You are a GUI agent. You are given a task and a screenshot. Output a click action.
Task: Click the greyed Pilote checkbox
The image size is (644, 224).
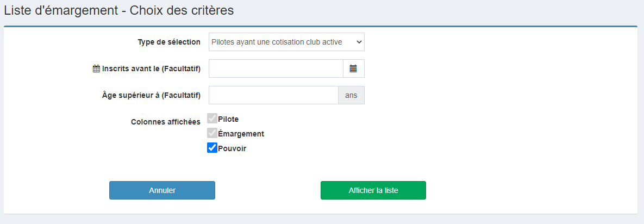(212, 119)
